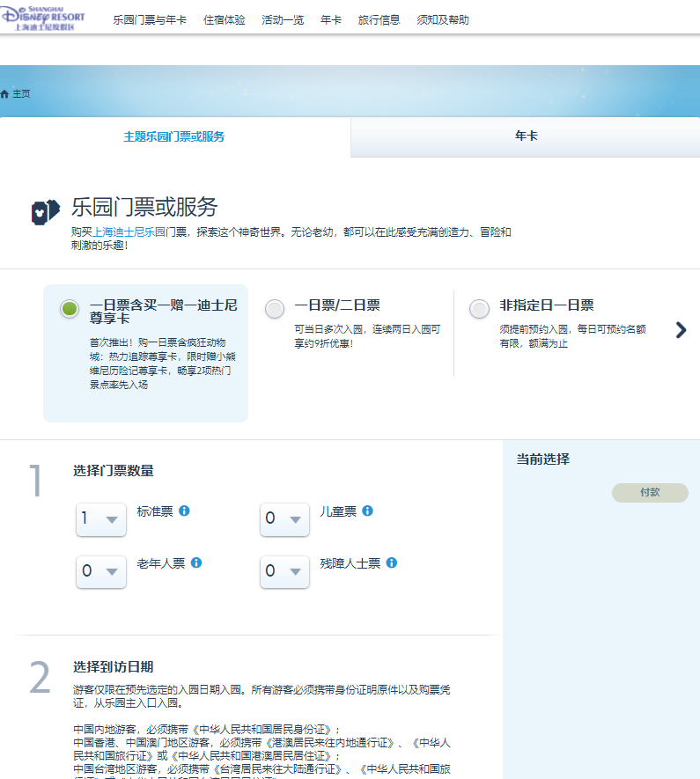700x779 pixels.
Task: Click description 须提前预约入园，每日可预约名额有限
Action: click(572, 336)
